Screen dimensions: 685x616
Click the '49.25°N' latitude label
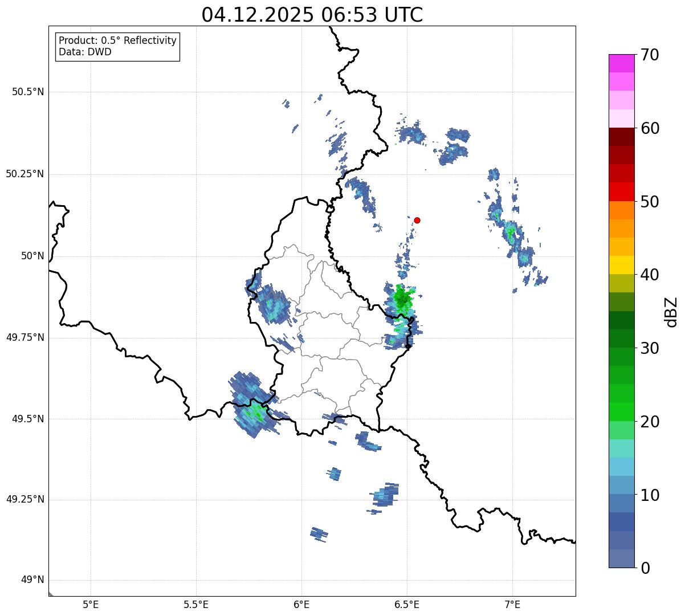pyautogui.click(x=25, y=499)
